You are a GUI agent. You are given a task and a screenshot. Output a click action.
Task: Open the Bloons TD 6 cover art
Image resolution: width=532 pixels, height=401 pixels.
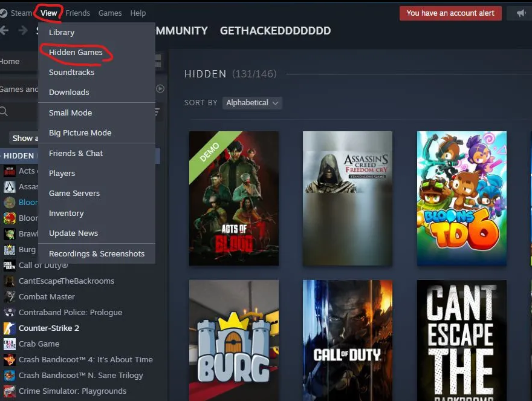461,198
